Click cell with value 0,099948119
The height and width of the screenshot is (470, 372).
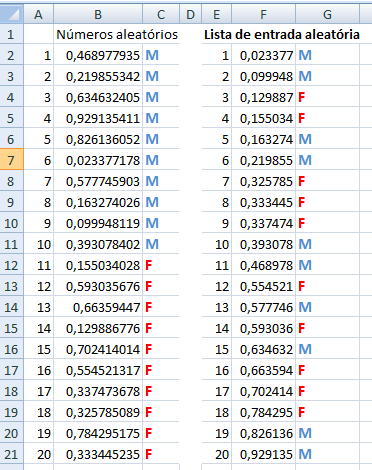[x=98, y=223]
